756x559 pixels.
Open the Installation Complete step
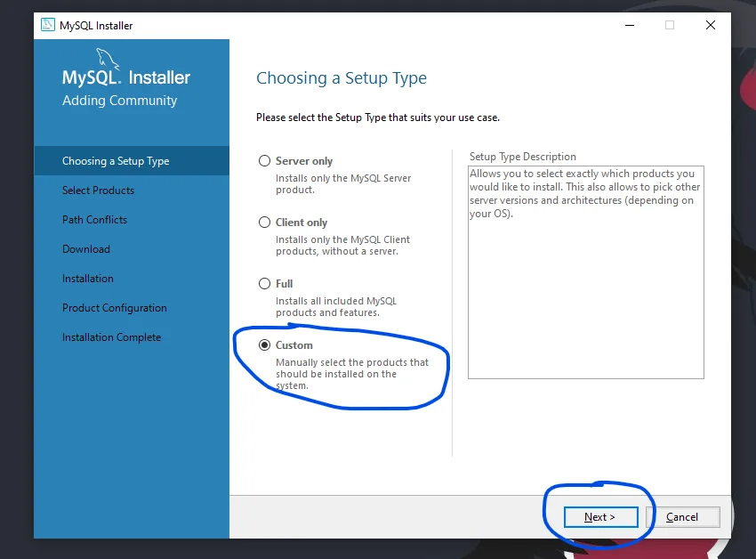point(112,337)
